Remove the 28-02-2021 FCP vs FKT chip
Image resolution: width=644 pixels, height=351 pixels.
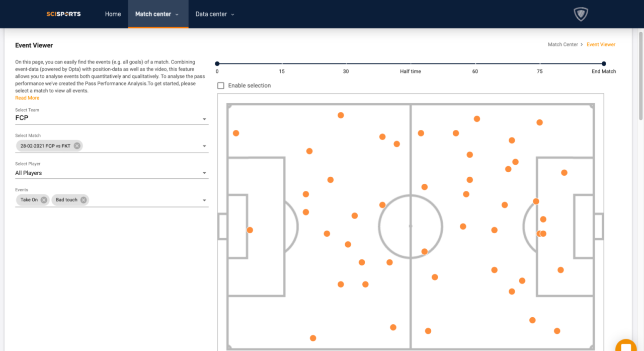coord(77,146)
